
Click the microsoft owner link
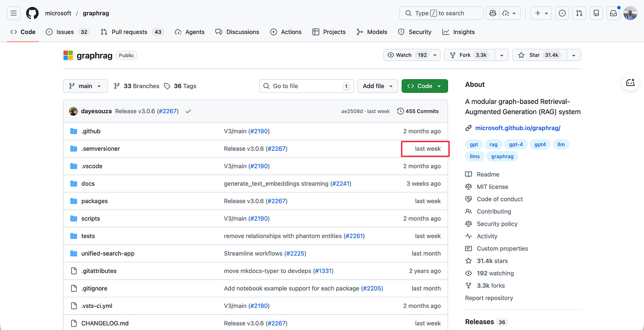58,13
